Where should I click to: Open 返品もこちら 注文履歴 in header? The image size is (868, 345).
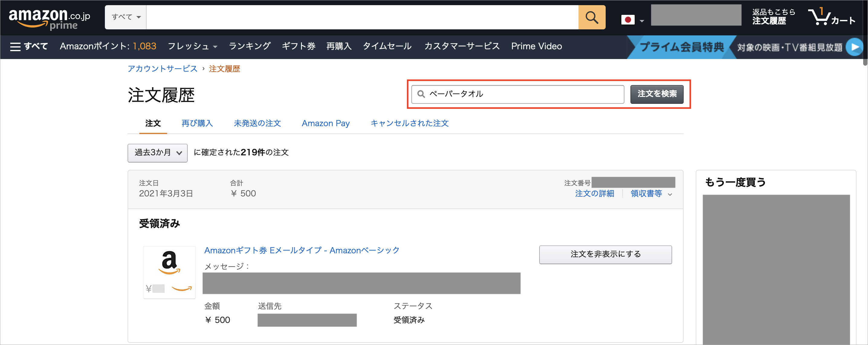click(x=774, y=17)
